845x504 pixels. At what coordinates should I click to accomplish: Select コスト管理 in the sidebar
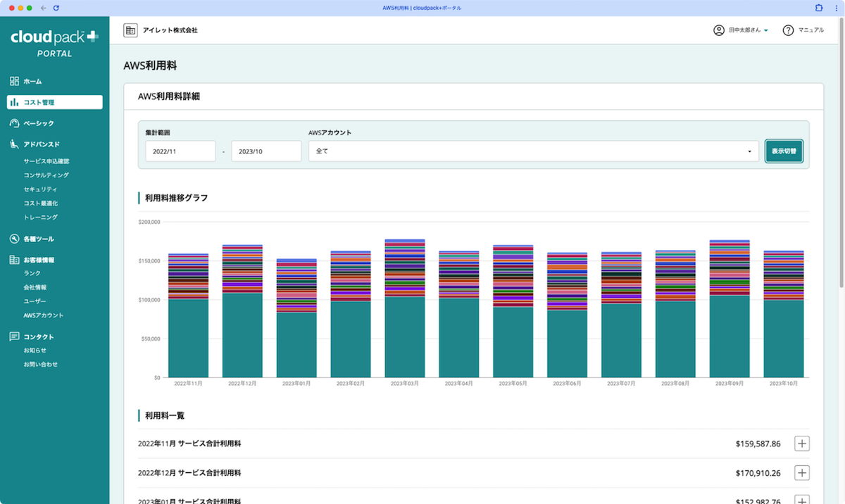[55, 103]
